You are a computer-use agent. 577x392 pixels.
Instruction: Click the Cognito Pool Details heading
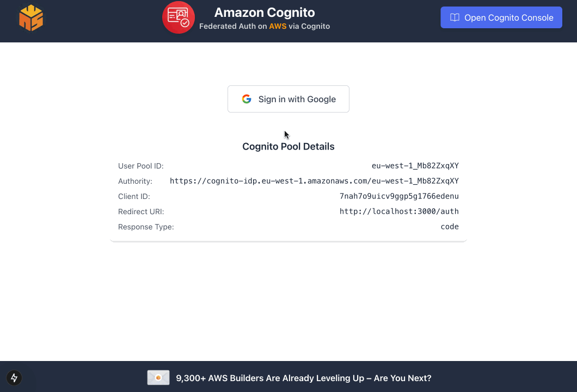(288, 146)
